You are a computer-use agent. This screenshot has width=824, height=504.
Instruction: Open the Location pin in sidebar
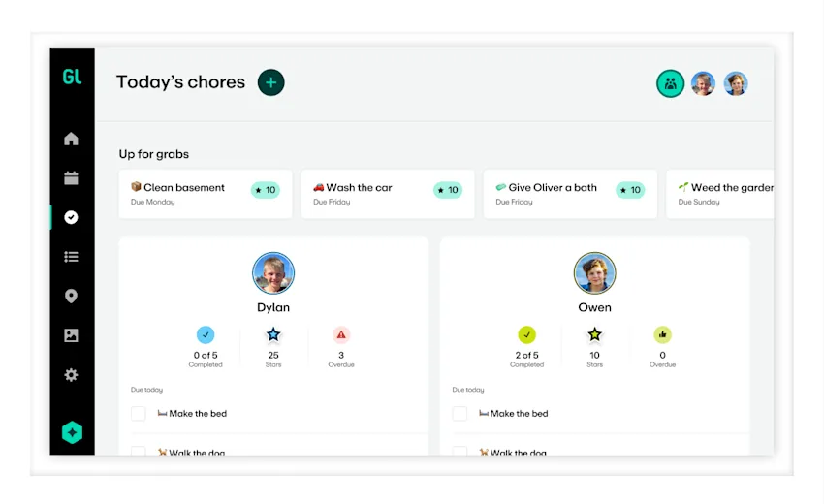click(71, 296)
